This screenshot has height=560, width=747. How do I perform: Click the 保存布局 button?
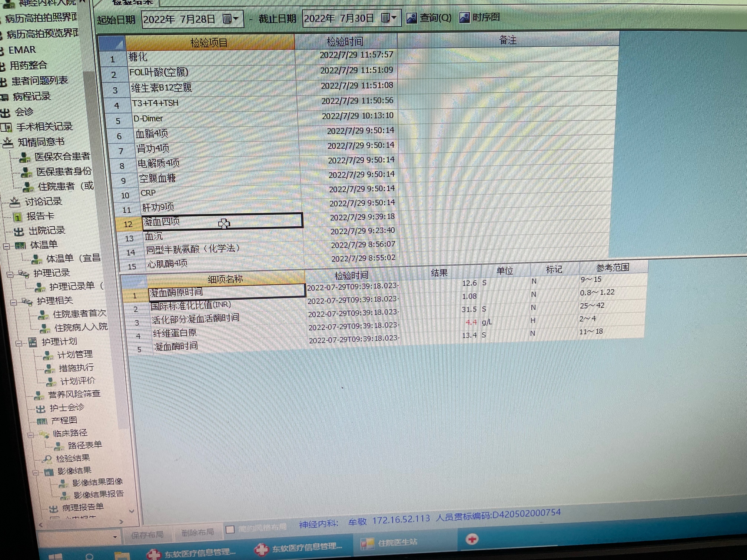click(147, 534)
